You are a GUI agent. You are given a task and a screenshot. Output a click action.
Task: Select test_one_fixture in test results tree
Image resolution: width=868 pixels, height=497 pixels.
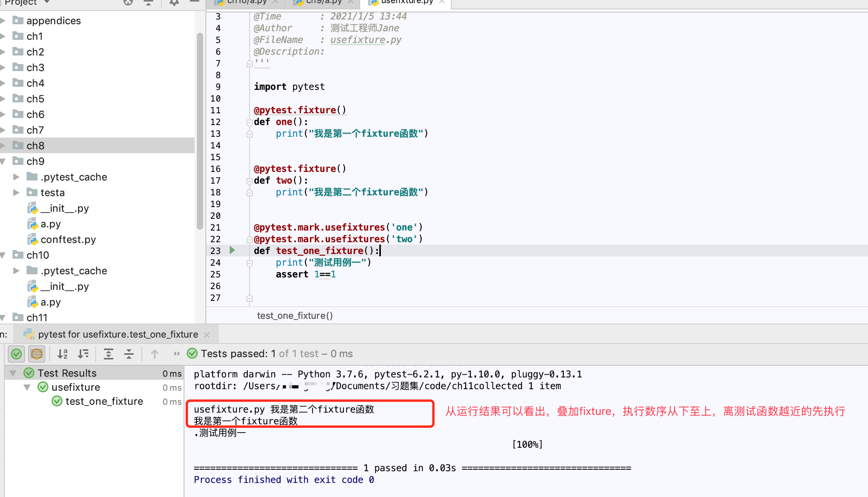point(104,401)
